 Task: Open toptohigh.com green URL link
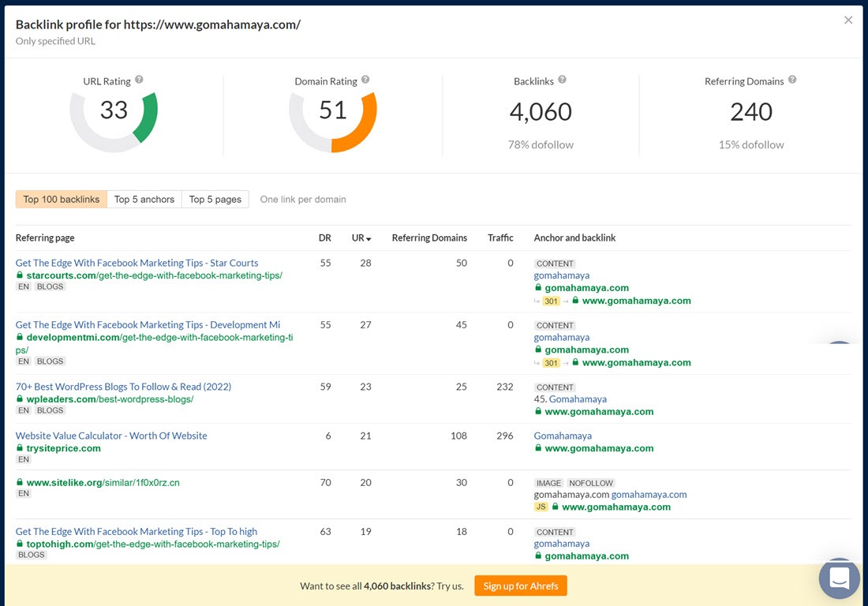coord(153,544)
